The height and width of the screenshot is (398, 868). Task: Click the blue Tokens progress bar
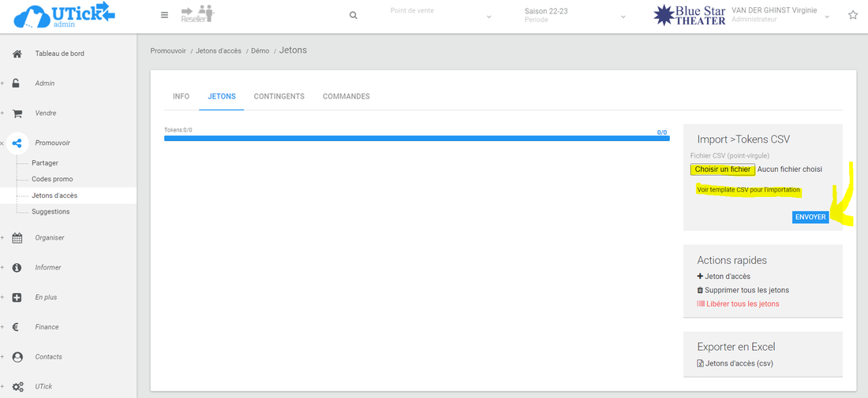coord(416,138)
